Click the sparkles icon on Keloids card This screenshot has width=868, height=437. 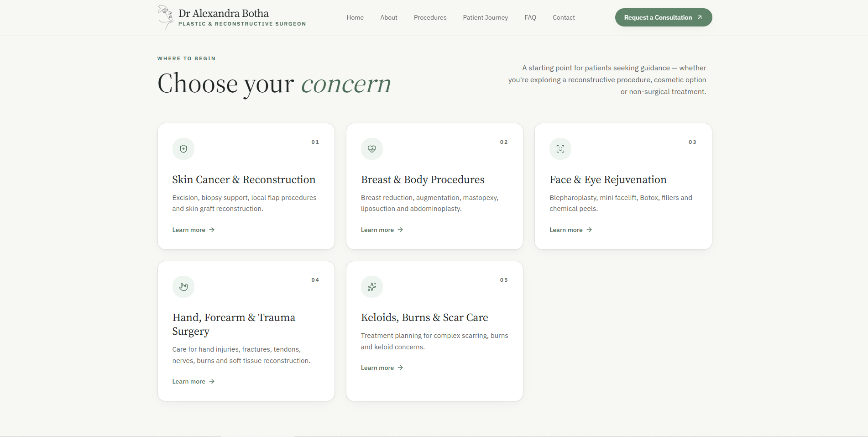(x=372, y=287)
